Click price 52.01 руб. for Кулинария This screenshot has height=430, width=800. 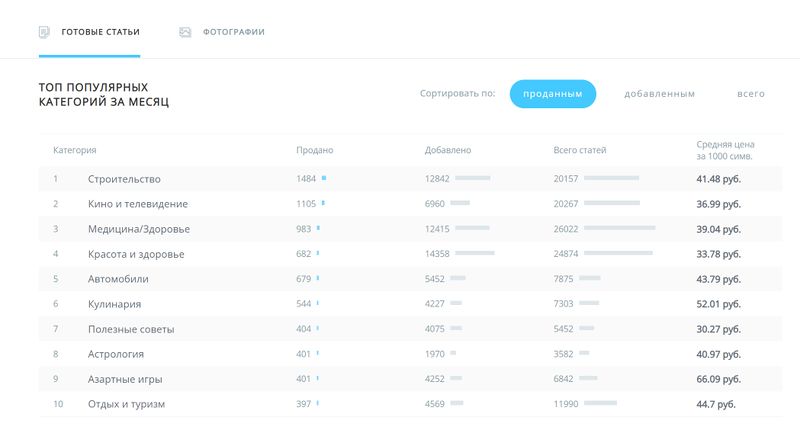coord(718,304)
